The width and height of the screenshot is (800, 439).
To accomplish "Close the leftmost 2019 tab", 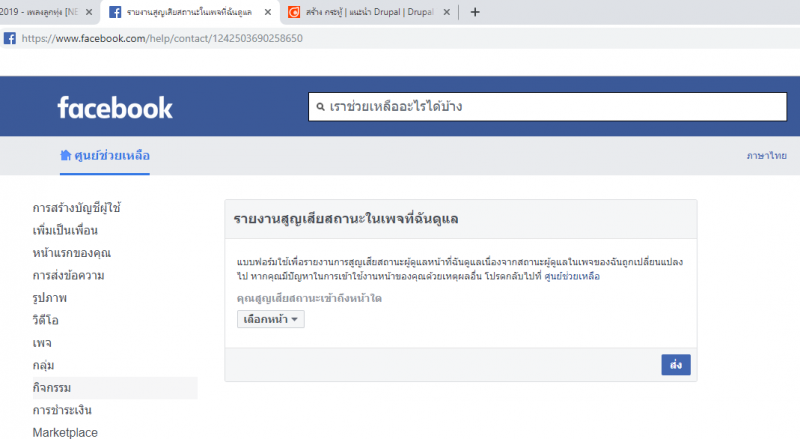I will pyautogui.click(x=89, y=12).
